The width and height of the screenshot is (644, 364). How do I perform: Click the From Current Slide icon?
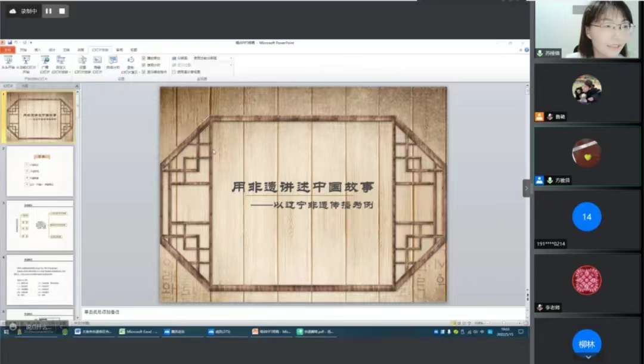pyautogui.click(x=26, y=60)
